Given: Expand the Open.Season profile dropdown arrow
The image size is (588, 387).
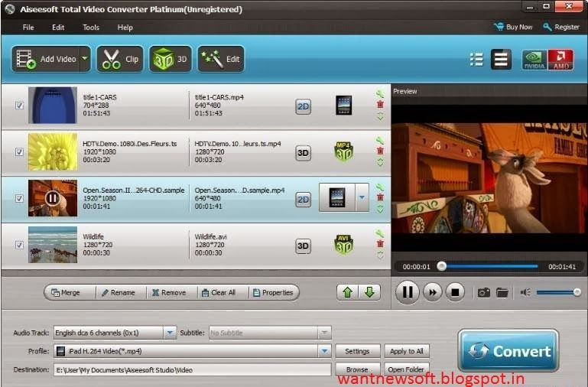Looking at the screenshot, I should pyautogui.click(x=362, y=197).
